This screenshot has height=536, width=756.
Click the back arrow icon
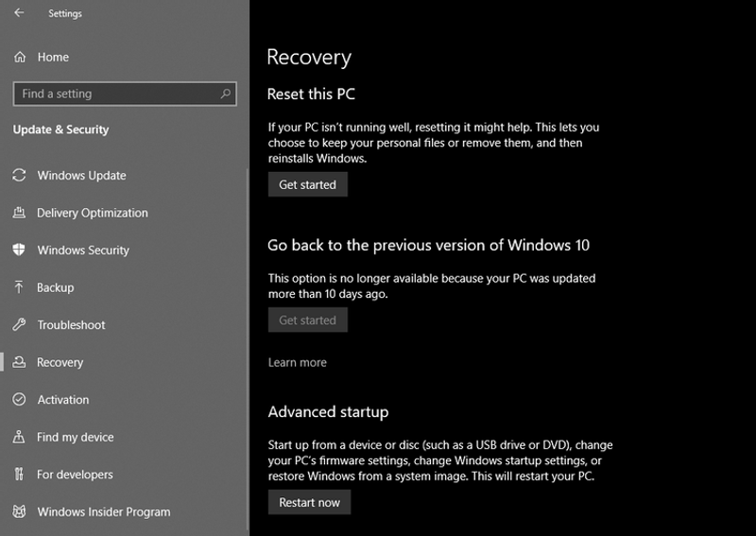19,13
